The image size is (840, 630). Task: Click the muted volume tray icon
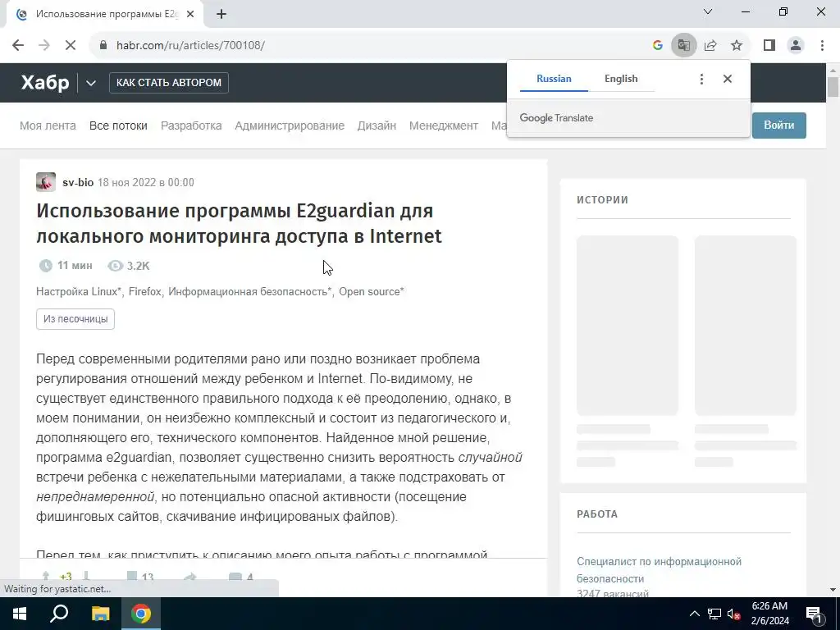click(734, 614)
